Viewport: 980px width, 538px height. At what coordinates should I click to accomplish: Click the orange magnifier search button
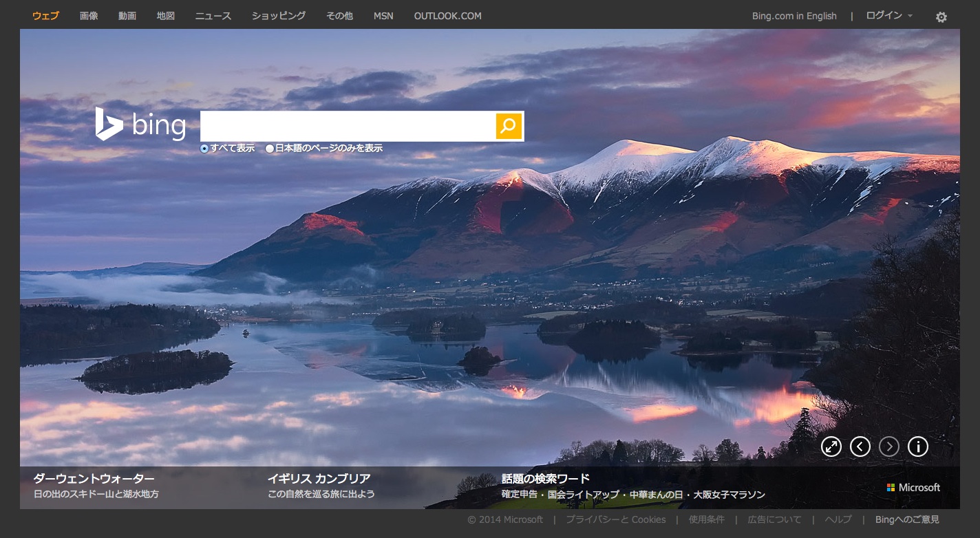tap(509, 126)
